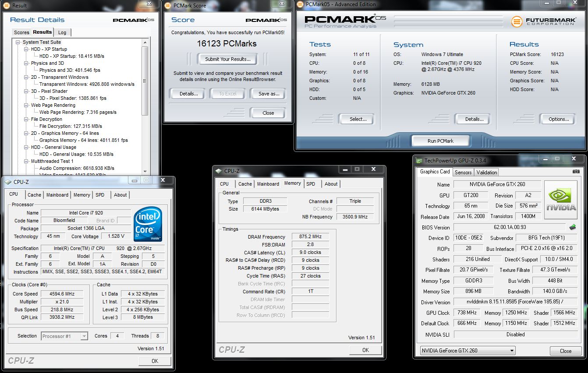The height and width of the screenshot is (373, 588).
Task: Click the 'File Decryption: 127.315 MB/s' row
Action: [x=71, y=126]
